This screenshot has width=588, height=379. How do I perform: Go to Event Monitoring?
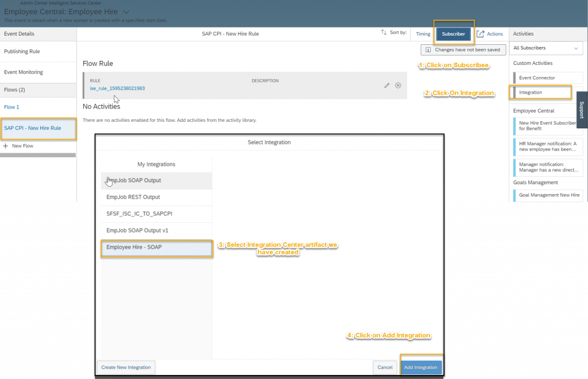click(x=38, y=72)
